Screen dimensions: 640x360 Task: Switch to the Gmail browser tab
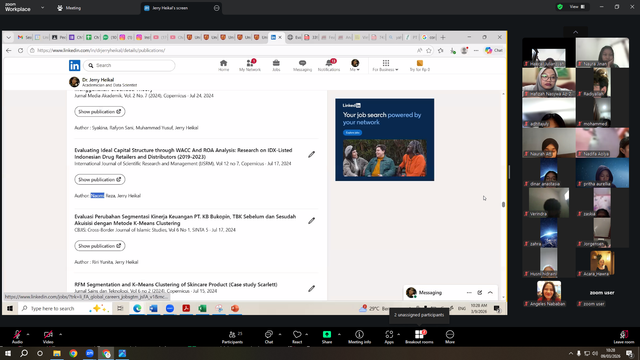24,37
